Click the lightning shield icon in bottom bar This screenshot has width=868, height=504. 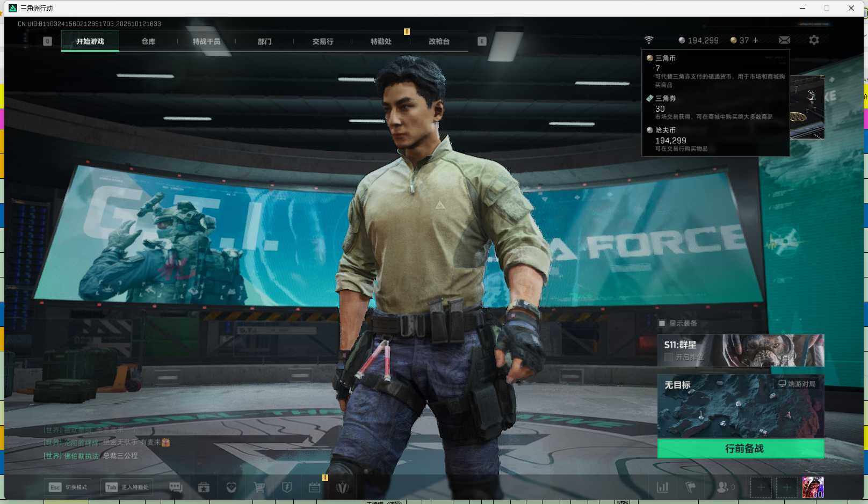pyautogui.click(x=287, y=487)
